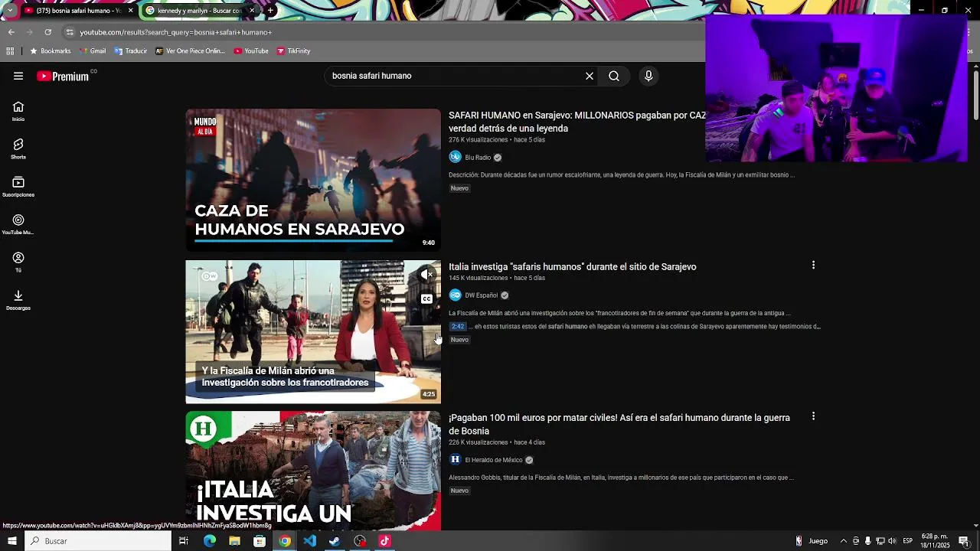Launch Microsoft Edge from the taskbar
Screen dimensions: 980x551
(x=210, y=541)
